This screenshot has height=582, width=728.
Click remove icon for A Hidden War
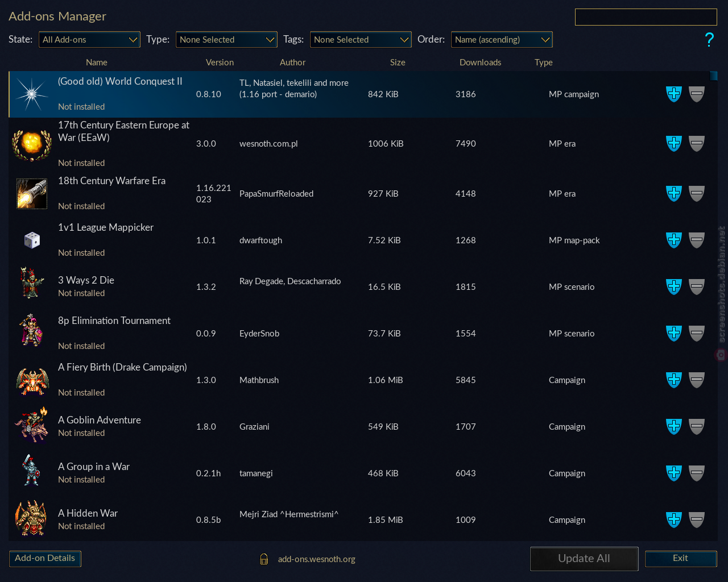click(x=697, y=520)
